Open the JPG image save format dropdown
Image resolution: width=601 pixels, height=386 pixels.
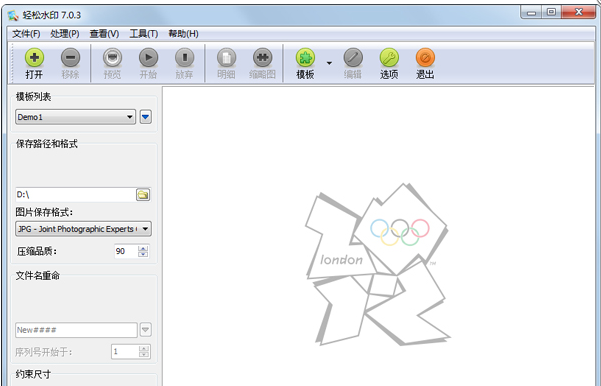coord(83,229)
